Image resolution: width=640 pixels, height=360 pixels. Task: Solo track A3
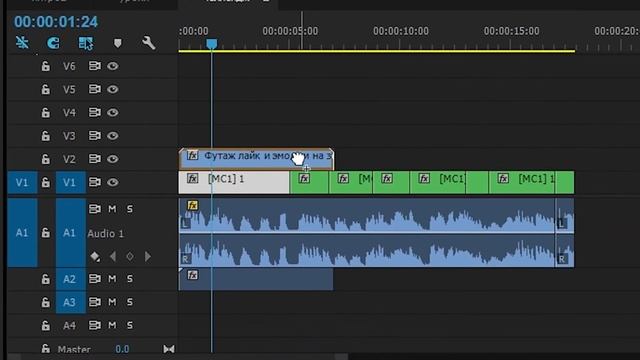[129, 302]
